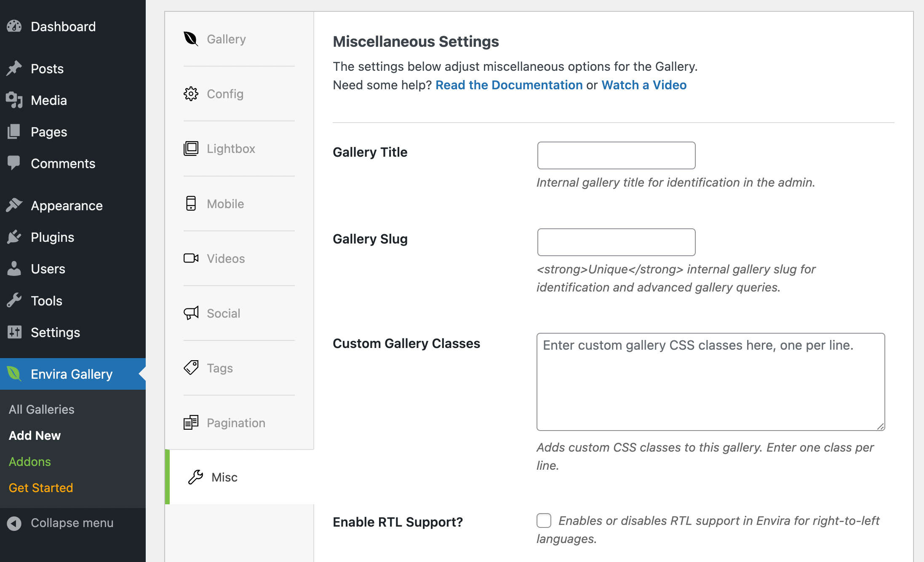924x562 pixels.
Task: Click the Custom Gallery Classes textarea
Action: (710, 382)
